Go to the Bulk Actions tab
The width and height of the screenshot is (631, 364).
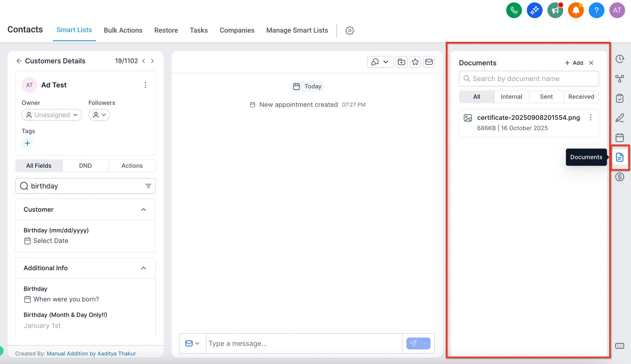[x=123, y=30]
